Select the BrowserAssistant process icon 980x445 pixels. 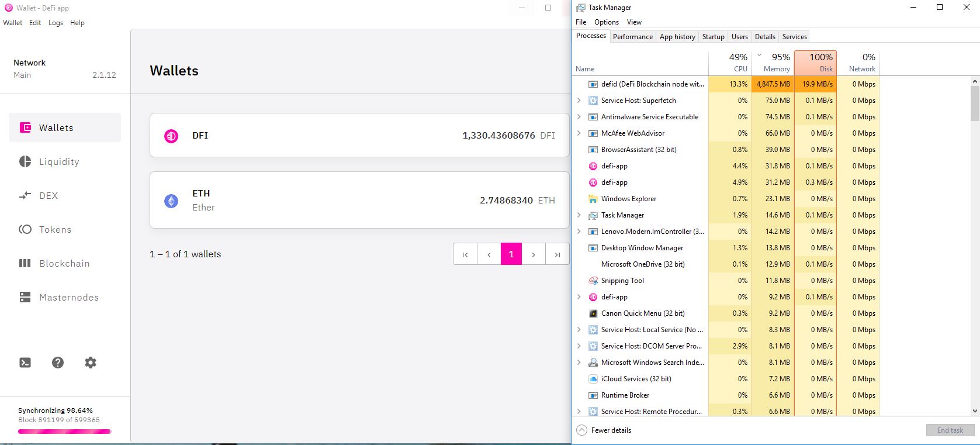(x=593, y=150)
